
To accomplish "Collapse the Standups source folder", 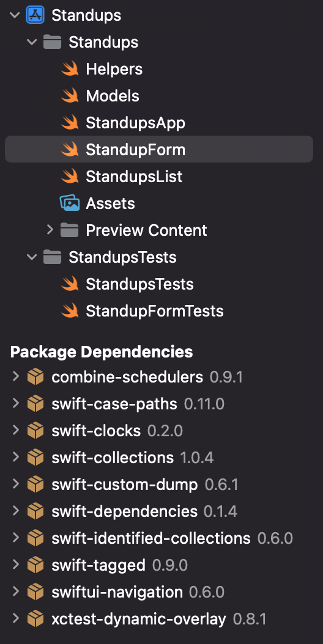I will click(32, 42).
